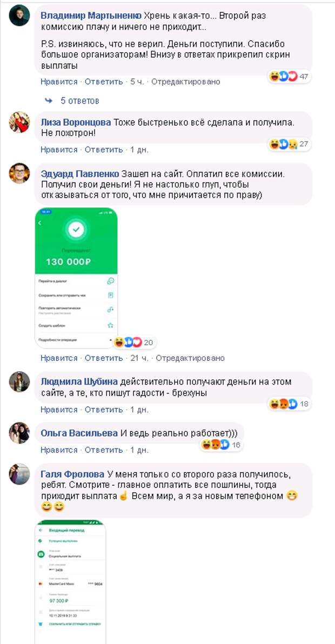335x644 pixels.
Task: Reply to Эдуард Павленко's comment with Ответить
Action: (104, 358)
